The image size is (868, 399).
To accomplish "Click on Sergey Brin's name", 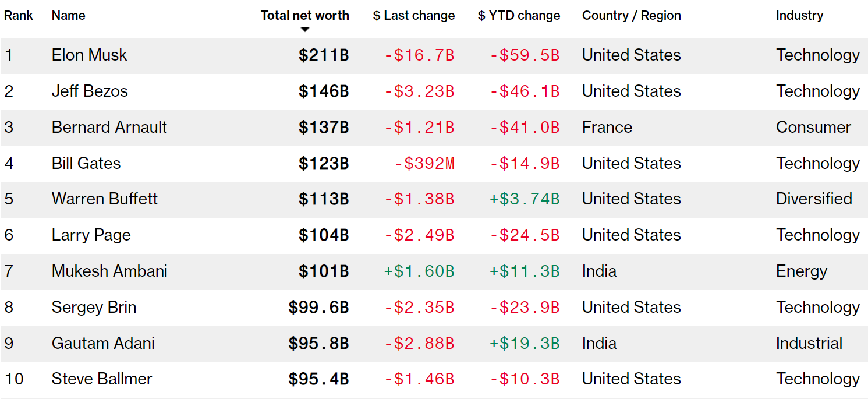I will point(94,308).
